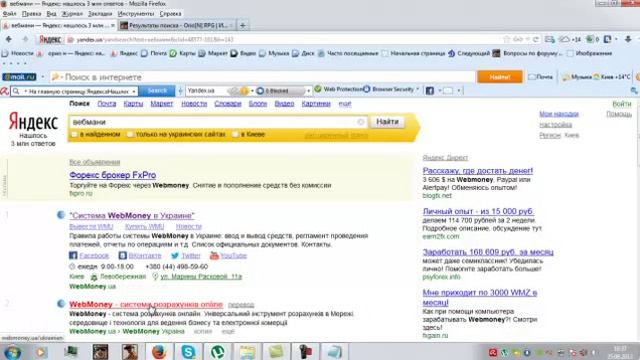
Task: Open the Новости link in Yandex services bar
Action: (x=194, y=104)
